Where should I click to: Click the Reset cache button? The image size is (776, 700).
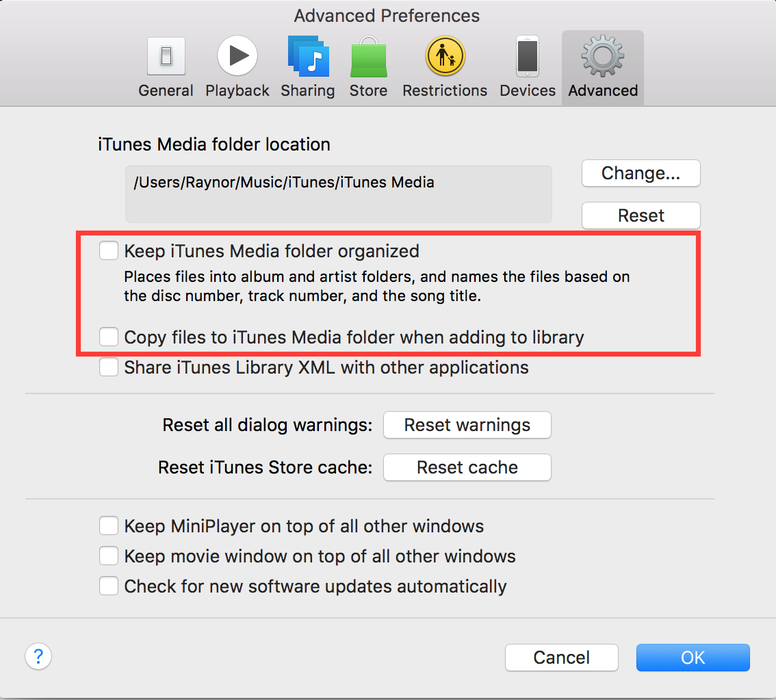467,467
